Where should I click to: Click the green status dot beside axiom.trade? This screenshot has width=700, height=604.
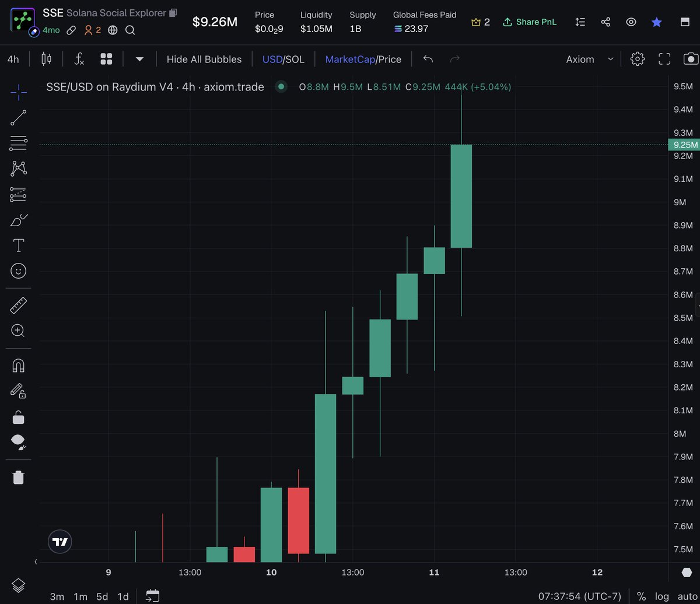click(x=281, y=87)
